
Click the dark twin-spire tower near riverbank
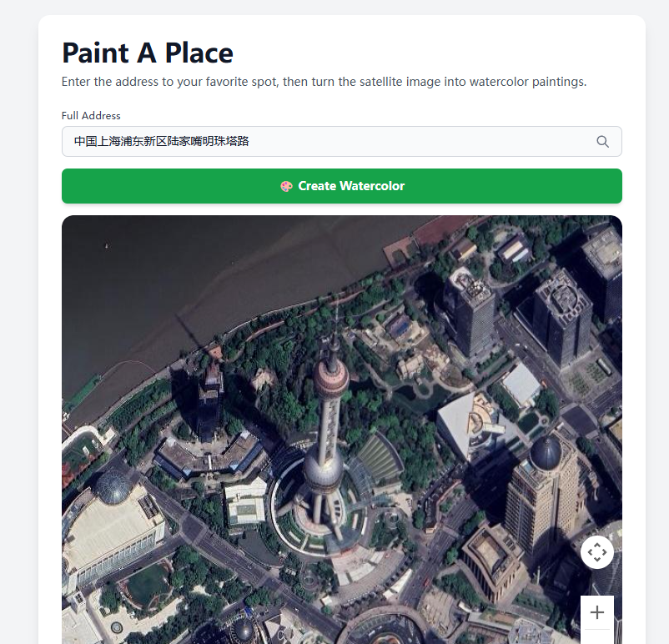click(x=209, y=400)
